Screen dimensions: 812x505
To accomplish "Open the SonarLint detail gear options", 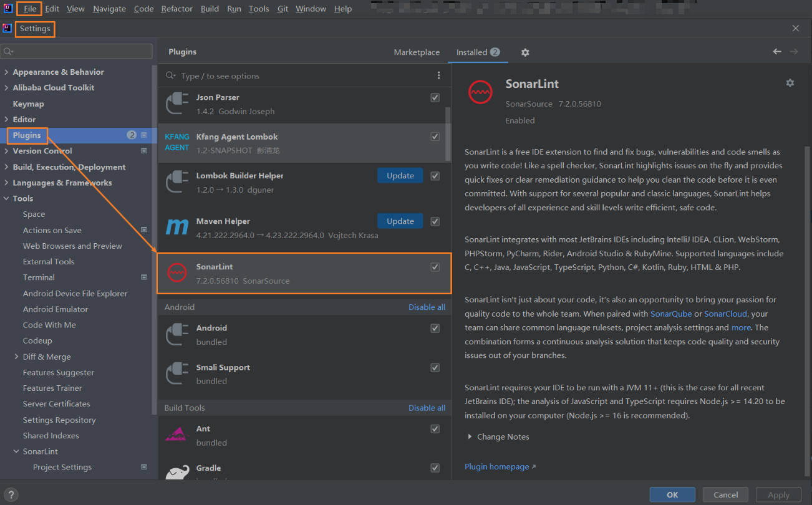I will pos(790,82).
